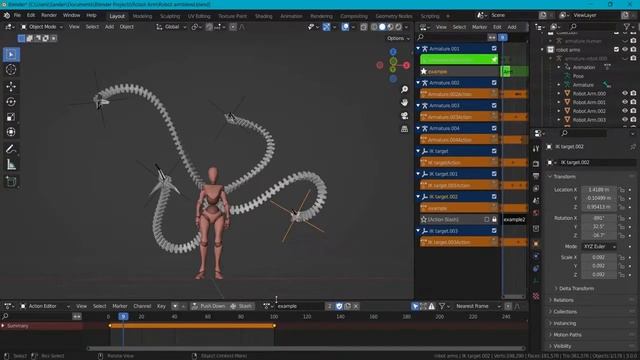Click the Stash action button
This screenshot has height=360, width=640.
(241, 306)
